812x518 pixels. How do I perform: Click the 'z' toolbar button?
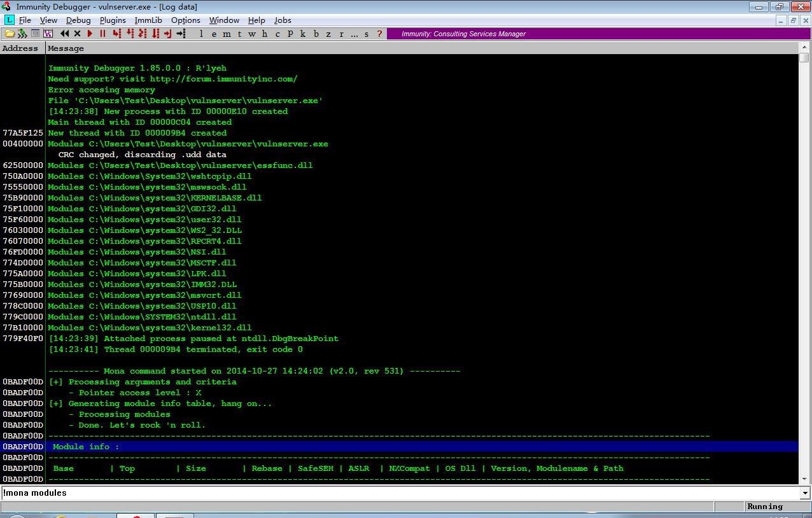pyautogui.click(x=328, y=34)
